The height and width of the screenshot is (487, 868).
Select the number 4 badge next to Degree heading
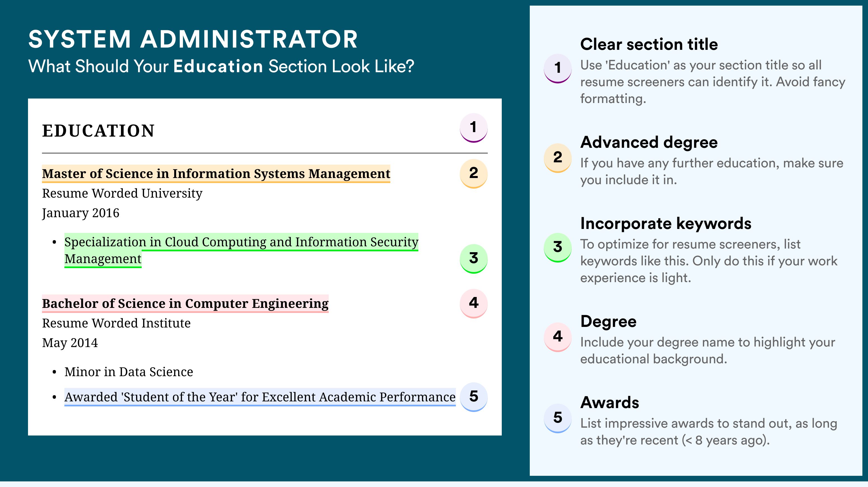click(x=558, y=337)
